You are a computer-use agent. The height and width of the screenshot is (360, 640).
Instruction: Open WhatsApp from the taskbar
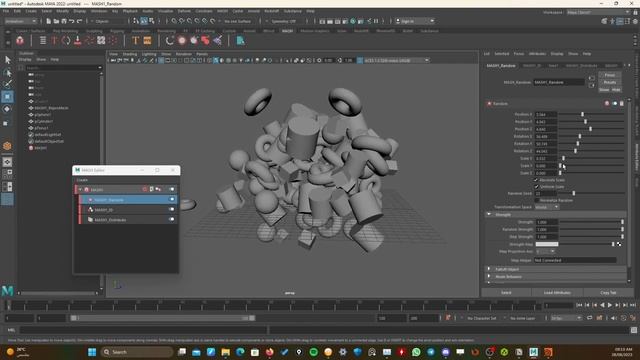[x=416, y=352]
